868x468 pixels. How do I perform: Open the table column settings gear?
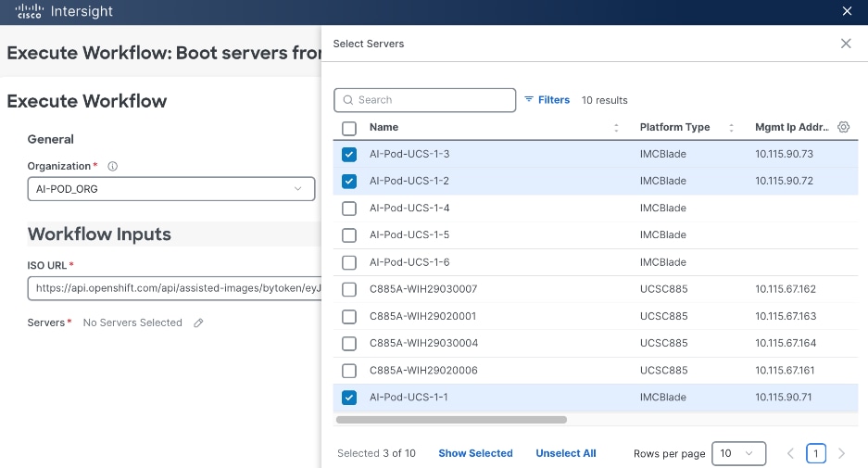point(843,127)
